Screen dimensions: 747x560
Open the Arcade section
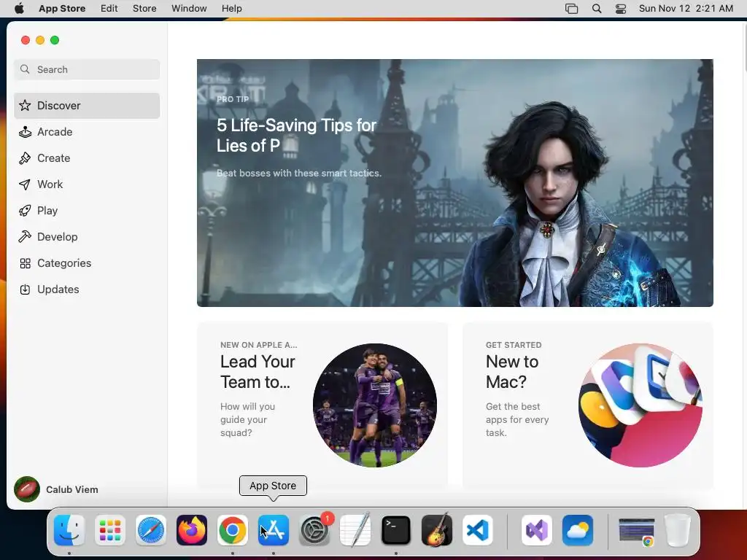(x=87, y=132)
